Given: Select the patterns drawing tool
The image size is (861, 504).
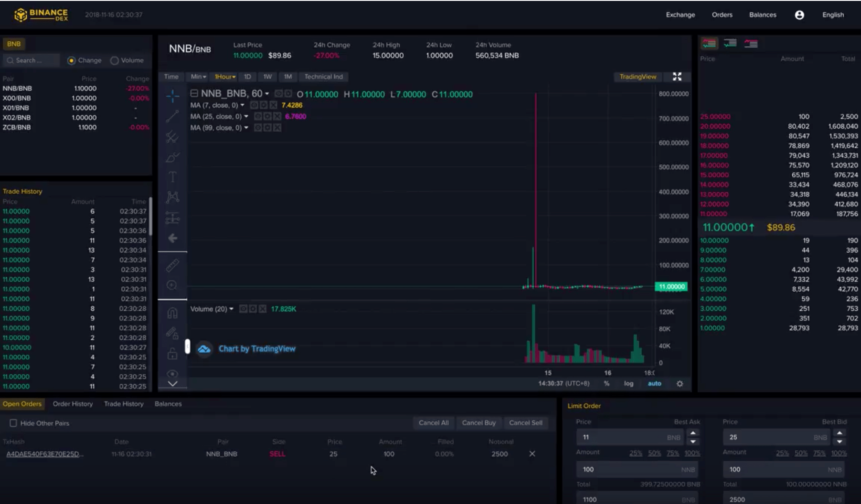Looking at the screenshot, I should [172, 197].
